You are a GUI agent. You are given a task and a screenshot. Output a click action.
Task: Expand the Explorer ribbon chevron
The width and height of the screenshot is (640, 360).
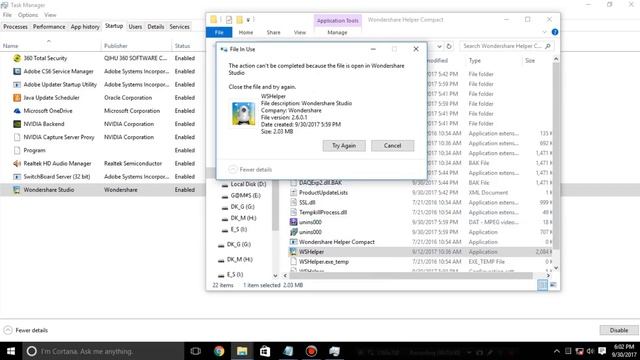point(544,32)
